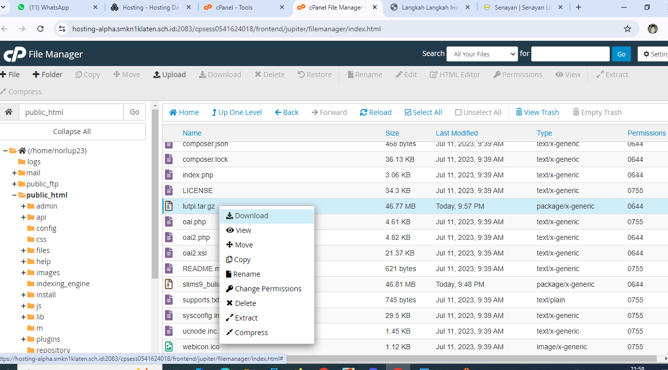Expand the plugins folder in tree

coord(23,339)
